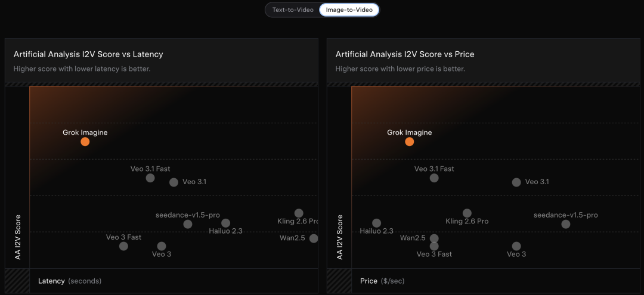The width and height of the screenshot is (644, 295).
Task: Click Grok Imagine orange dot in Price chart
Action: [x=409, y=142]
